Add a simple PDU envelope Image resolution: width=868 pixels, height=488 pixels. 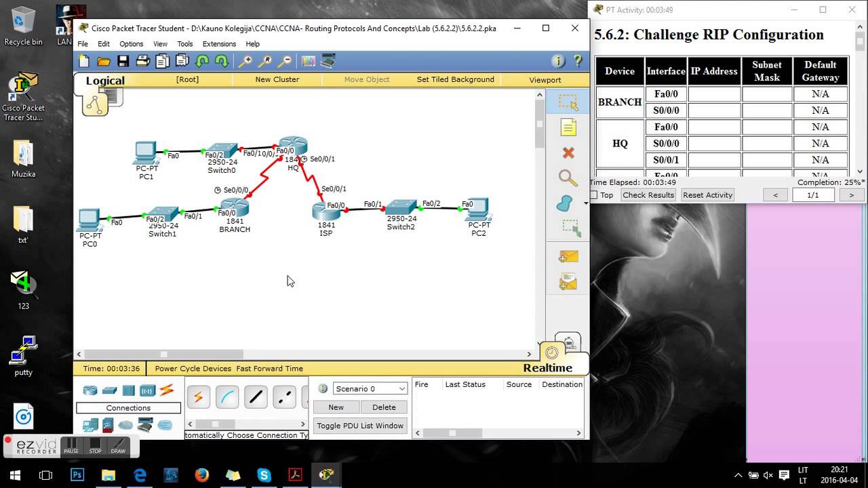point(568,256)
